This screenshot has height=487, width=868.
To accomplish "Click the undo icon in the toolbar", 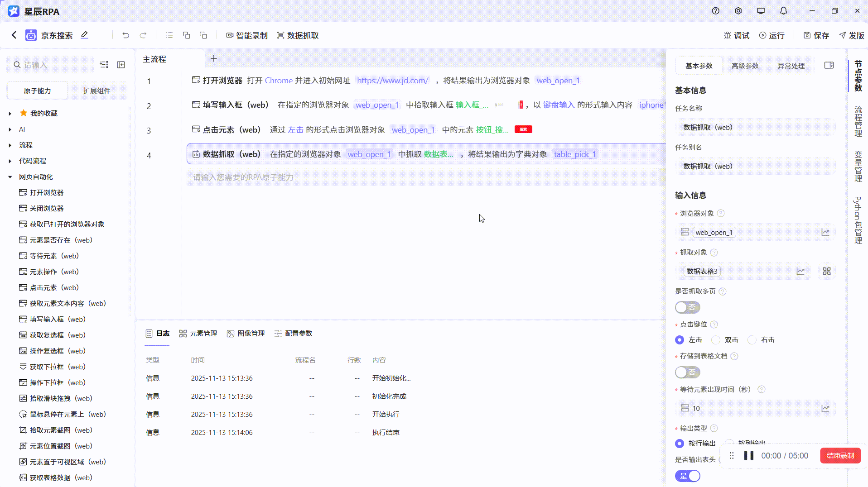I will (x=125, y=35).
